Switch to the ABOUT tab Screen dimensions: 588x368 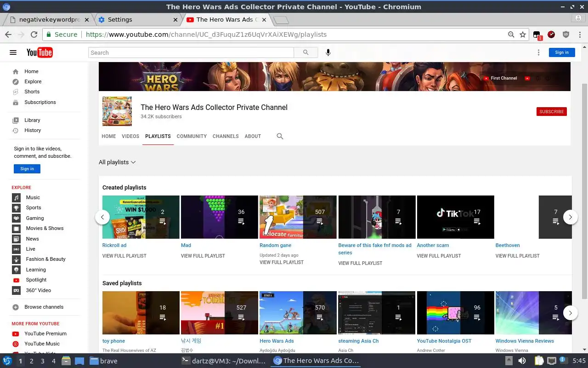tap(253, 136)
